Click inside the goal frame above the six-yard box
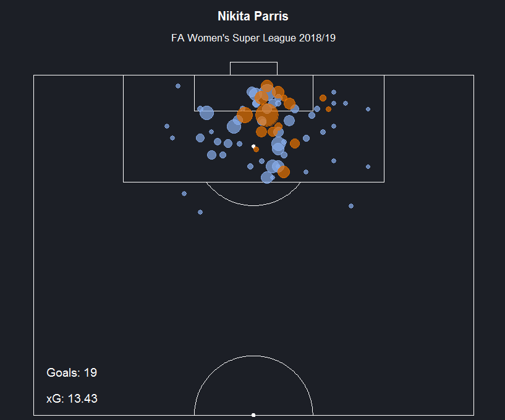Viewport: 505px width, 420px height. [x=253, y=68]
